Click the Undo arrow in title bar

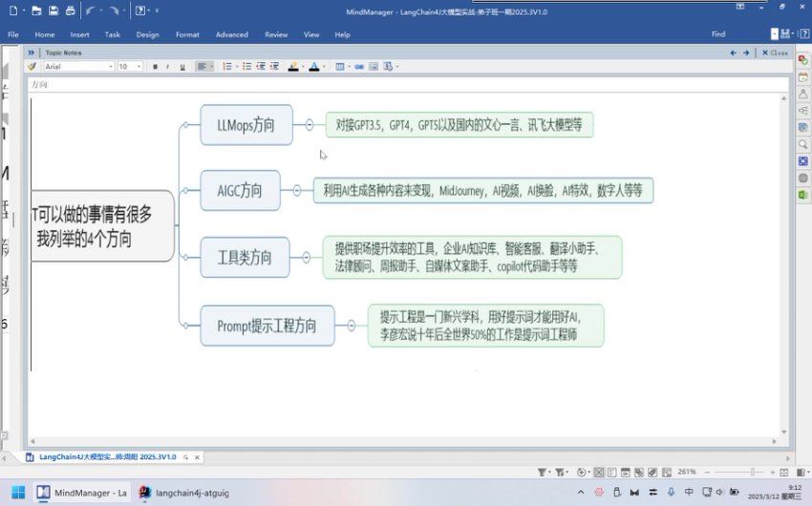91,11
